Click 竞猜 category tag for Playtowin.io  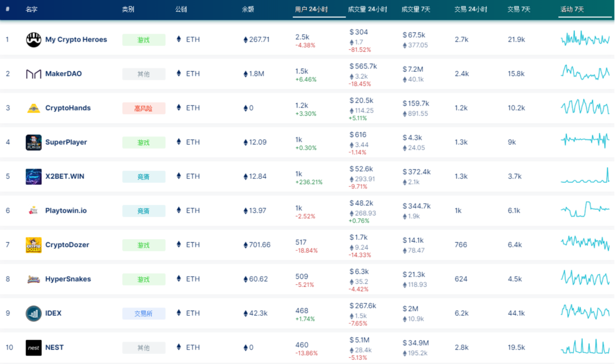pyautogui.click(x=144, y=211)
